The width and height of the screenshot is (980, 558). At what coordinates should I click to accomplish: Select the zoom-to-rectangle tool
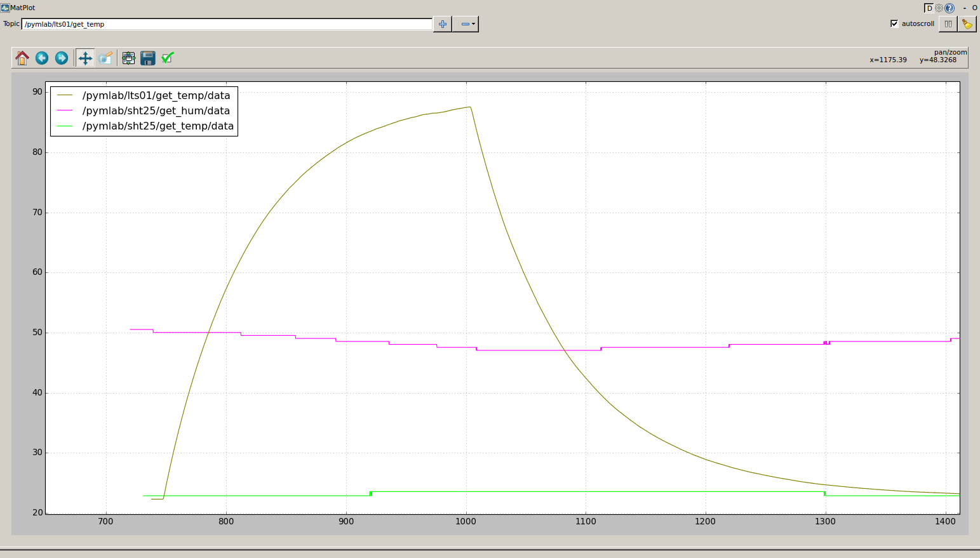(x=105, y=58)
